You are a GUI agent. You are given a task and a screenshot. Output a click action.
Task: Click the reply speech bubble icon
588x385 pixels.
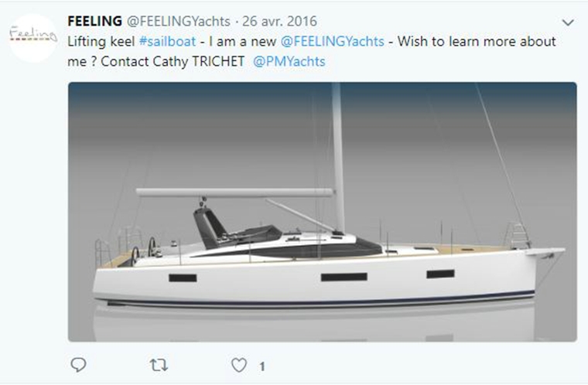pyautogui.click(x=78, y=365)
